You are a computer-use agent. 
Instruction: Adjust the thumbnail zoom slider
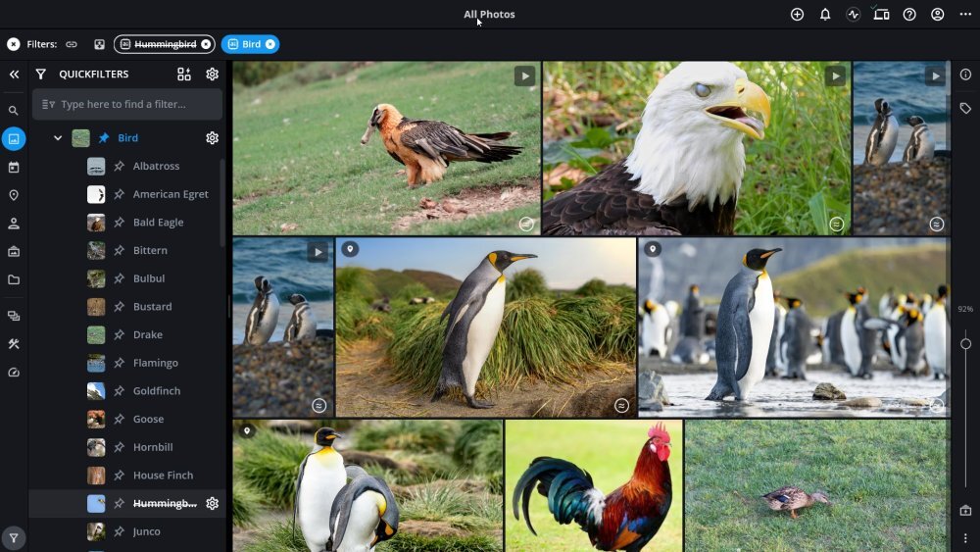pyautogui.click(x=965, y=344)
